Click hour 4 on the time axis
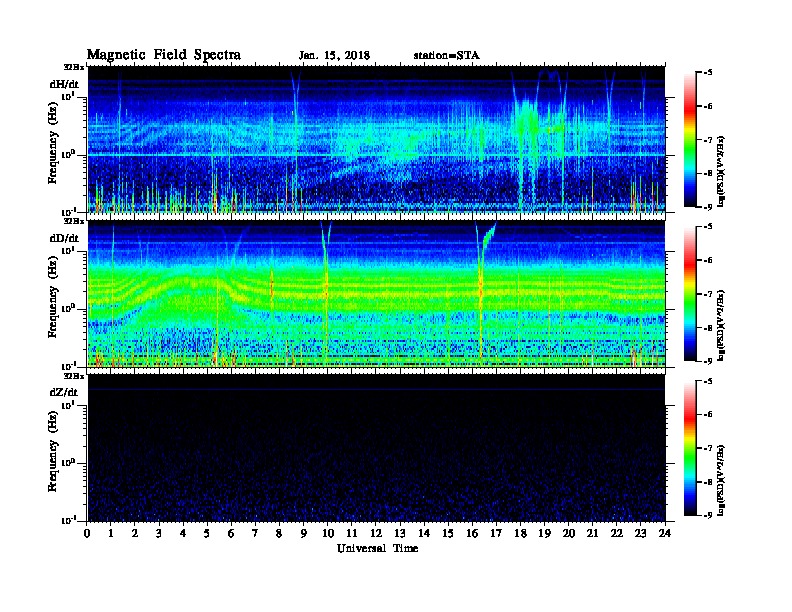Image resolution: width=792 pixels, height=612 pixels. click(183, 533)
